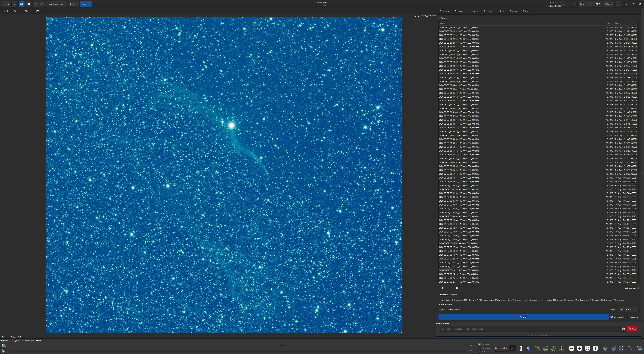Viewport: 644px width, 354px height.
Task: Zoom out with the minus icon
Action: (572, 348)
